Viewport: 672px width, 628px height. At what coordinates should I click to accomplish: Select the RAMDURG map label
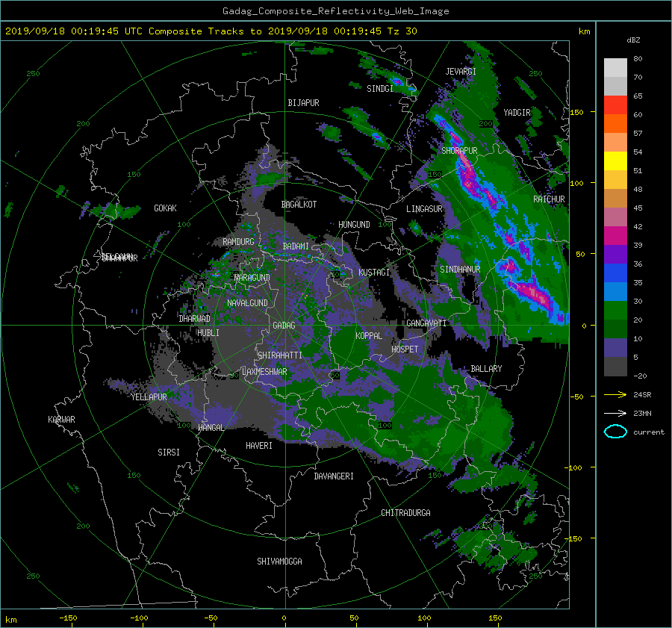point(238,242)
